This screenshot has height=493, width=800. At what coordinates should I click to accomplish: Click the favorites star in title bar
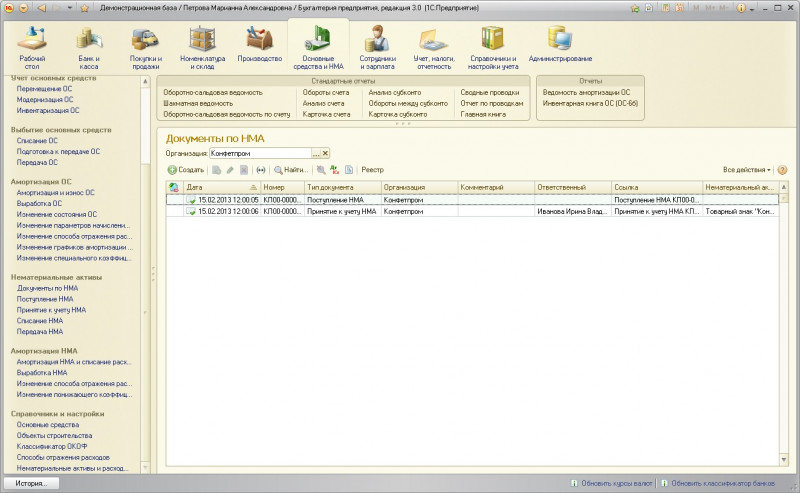pos(85,8)
